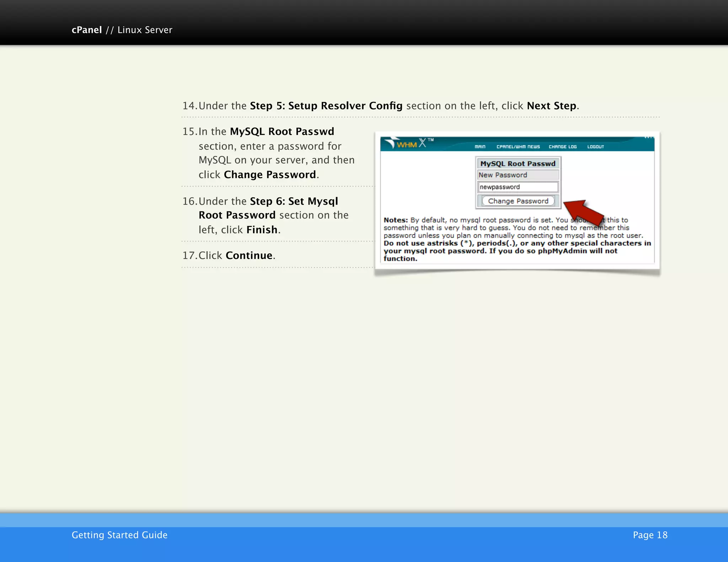Open the Main menu link

click(480, 147)
